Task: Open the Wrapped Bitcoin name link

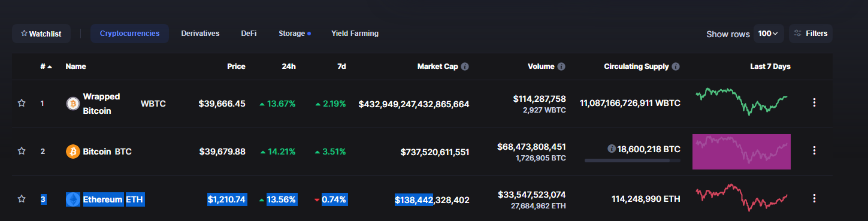Action: pos(101,104)
